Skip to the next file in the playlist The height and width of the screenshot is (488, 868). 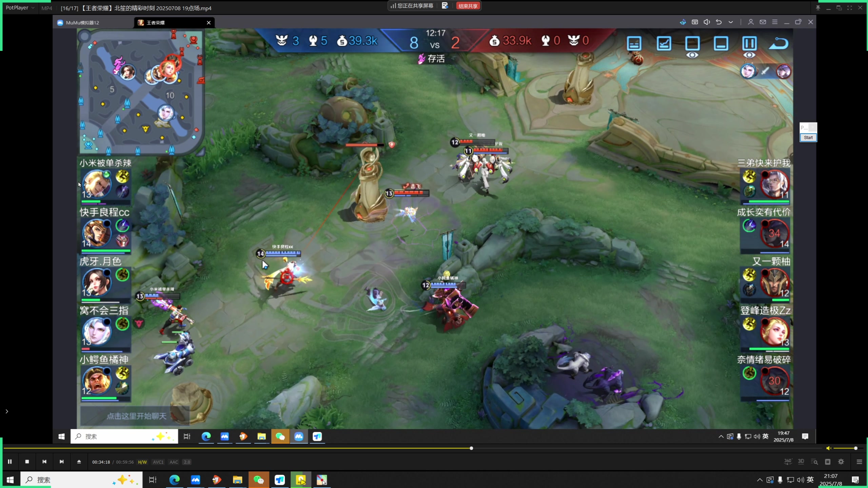(x=61, y=462)
